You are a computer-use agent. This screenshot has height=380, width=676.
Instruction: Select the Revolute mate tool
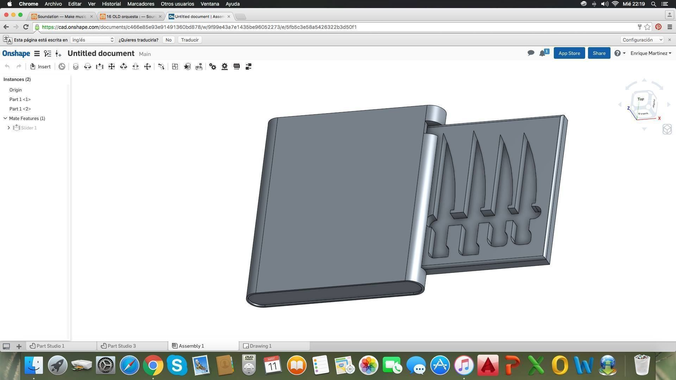(x=88, y=66)
